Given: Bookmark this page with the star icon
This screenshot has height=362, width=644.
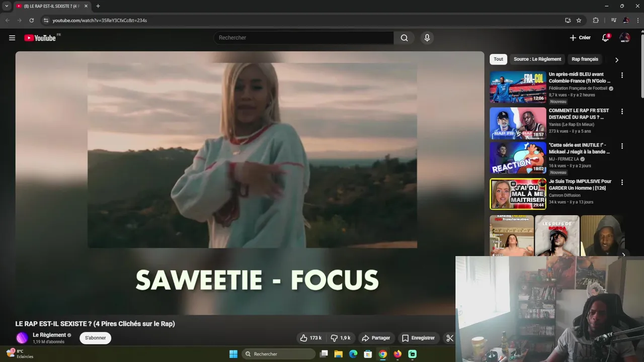Looking at the screenshot, I should (579, 20).
